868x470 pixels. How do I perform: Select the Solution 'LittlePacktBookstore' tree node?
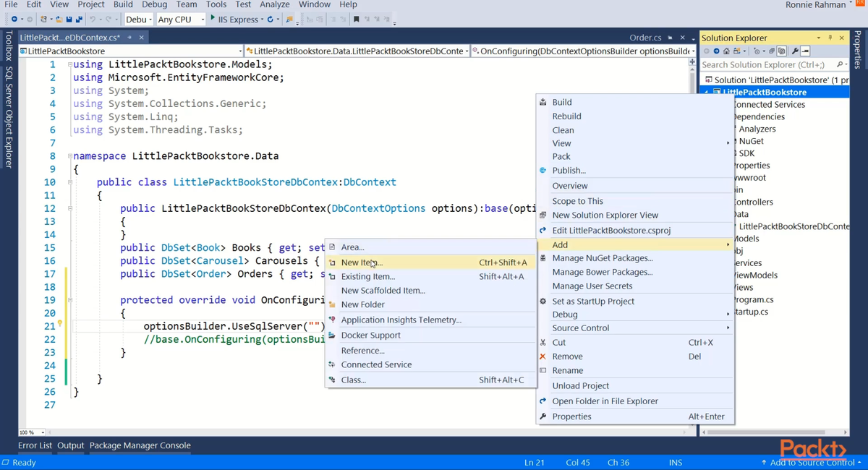tap(776, 80)
